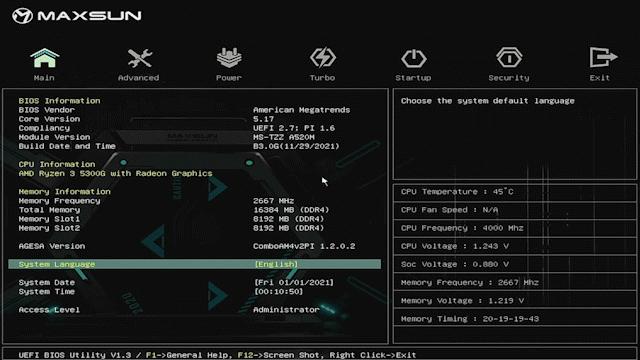Click the System Time label

click(x=47, y=291)
